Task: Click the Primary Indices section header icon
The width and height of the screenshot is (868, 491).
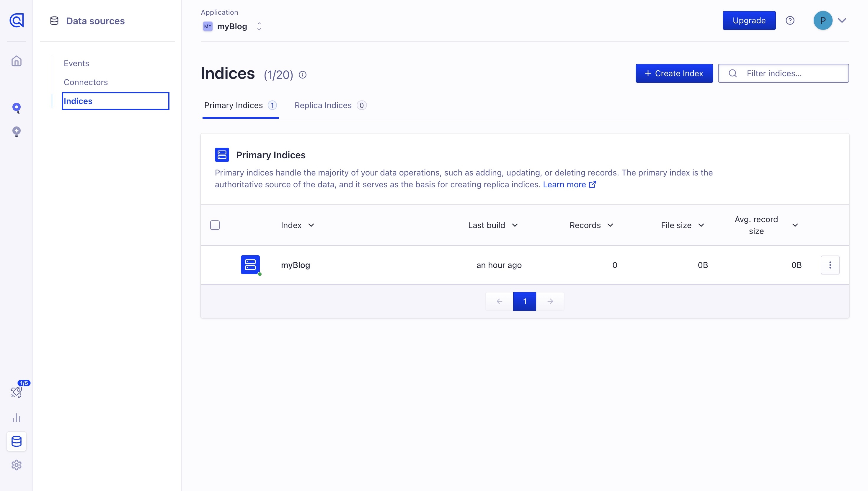Action: [x=222, y=155]
